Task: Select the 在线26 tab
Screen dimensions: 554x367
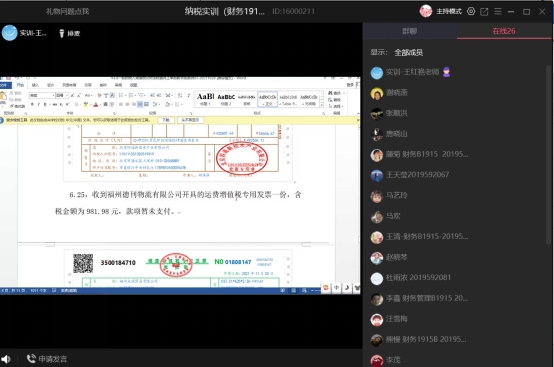Action: (x=504, y=31)
